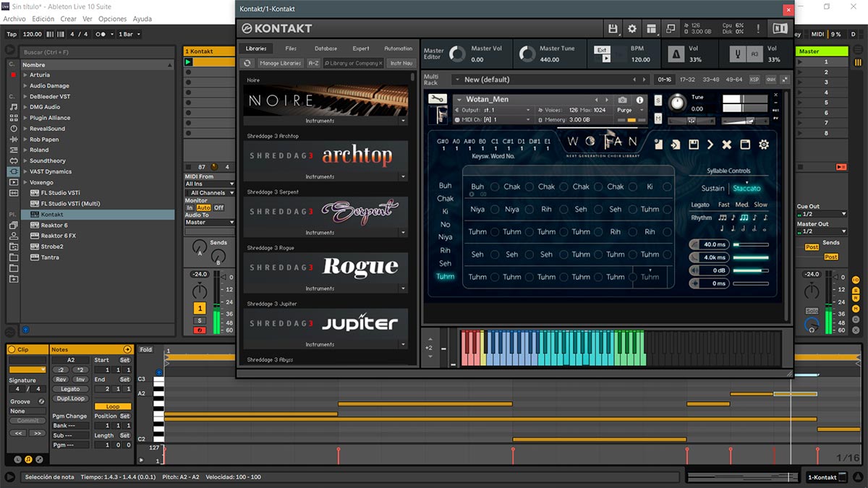Toggle Ext sync button in Kontakt
868x488 pixels.
[x=602, y=50]
